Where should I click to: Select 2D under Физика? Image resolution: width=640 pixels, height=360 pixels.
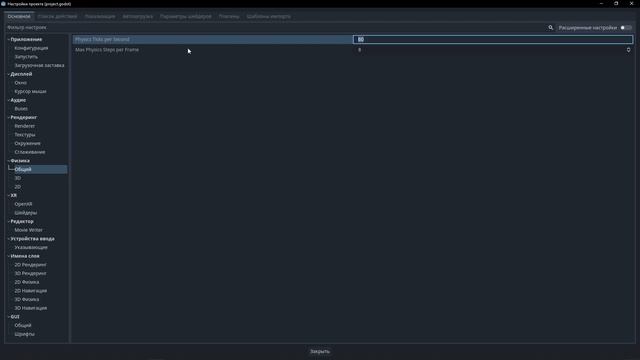click(18, 187)
